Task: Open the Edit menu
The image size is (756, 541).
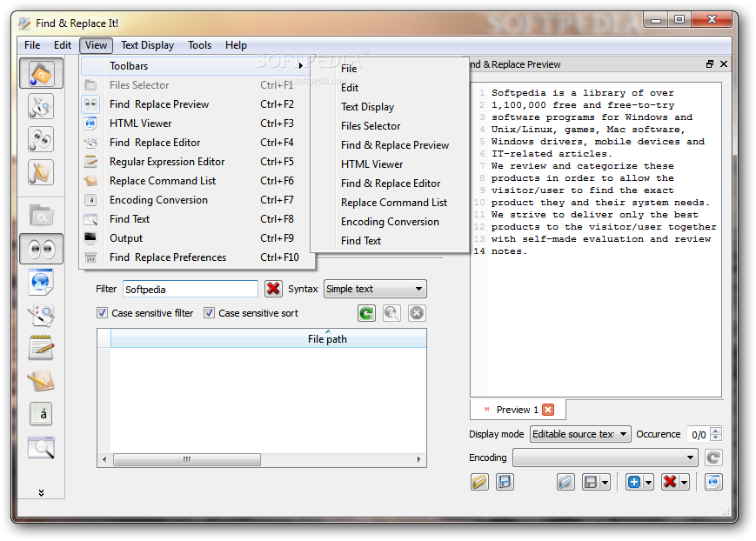Action: point(63,45)
